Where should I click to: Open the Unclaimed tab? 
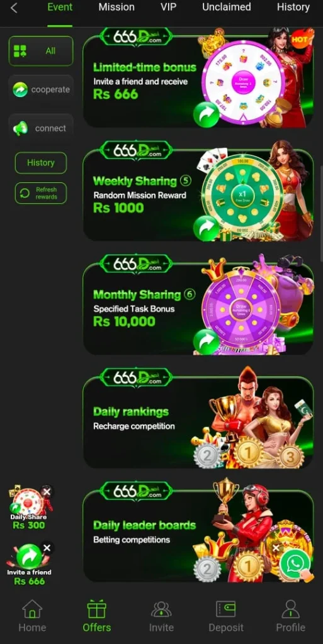tap(227, 7)
